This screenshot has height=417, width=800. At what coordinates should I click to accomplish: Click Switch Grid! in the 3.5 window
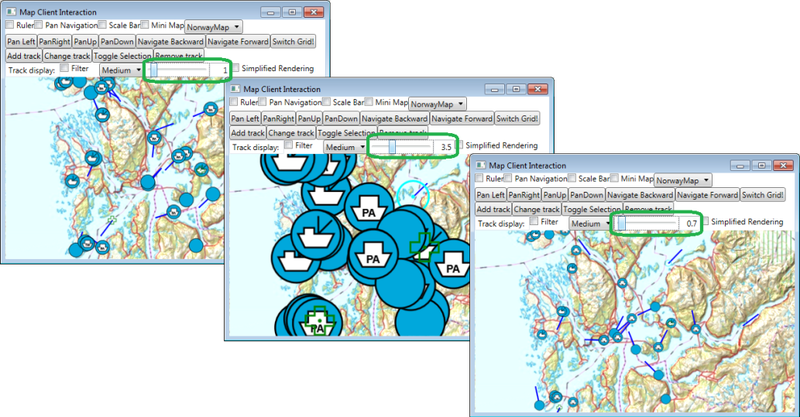tap(517, 118)
